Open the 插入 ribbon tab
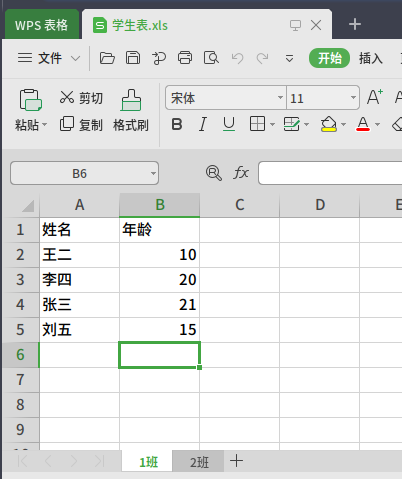The width and height of the screenshot is (402, 479). [371, 58]
